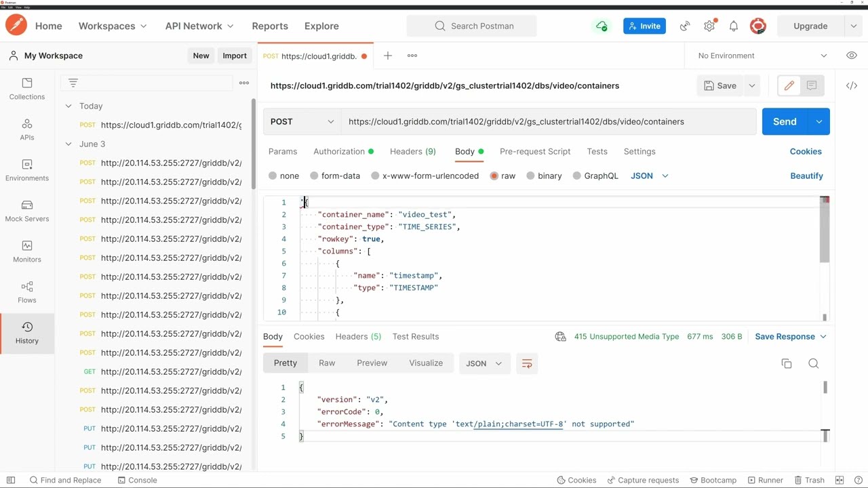
Task: Switch to the build edit pencil mode
Action: (789, 85)
